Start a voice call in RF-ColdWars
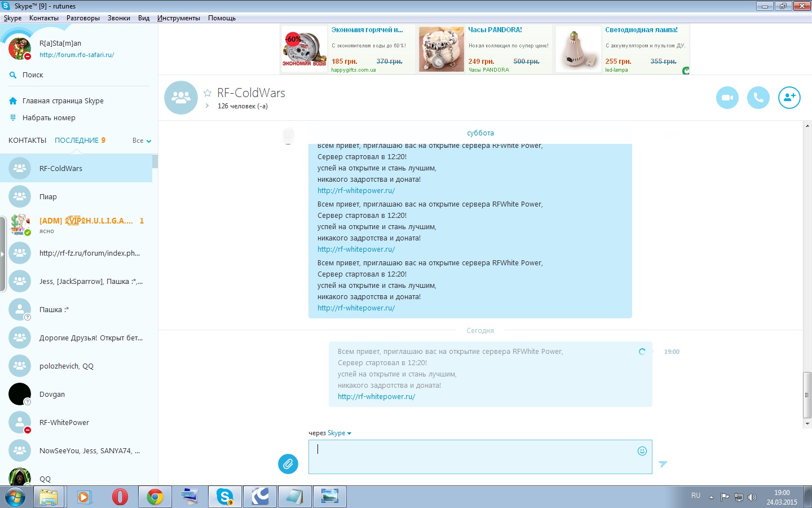Viewport: 812px width, 508px height. coord(758,98)
